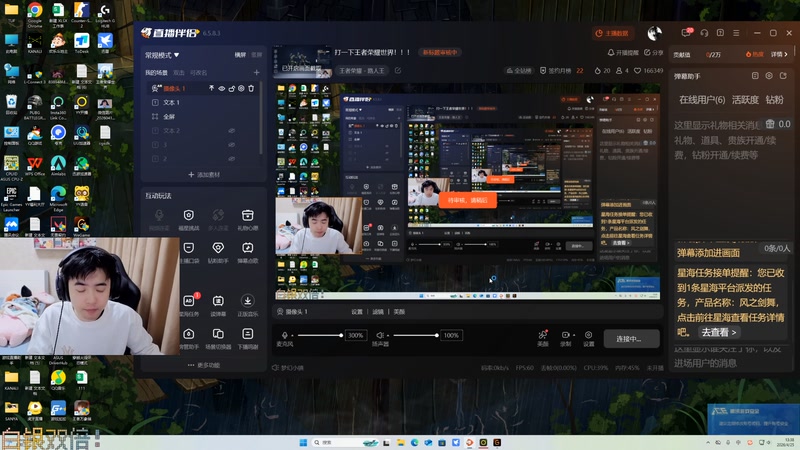Toggle hidden eye of source 2
The image size is (800, 450).
[232, 159]
